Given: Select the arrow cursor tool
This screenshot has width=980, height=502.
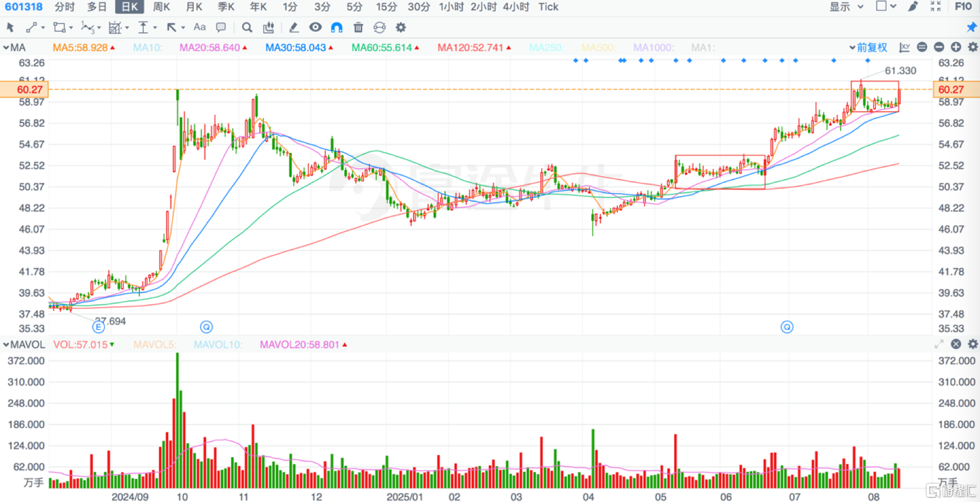Looking at the screenshot, I should click(x=10, y=27).
